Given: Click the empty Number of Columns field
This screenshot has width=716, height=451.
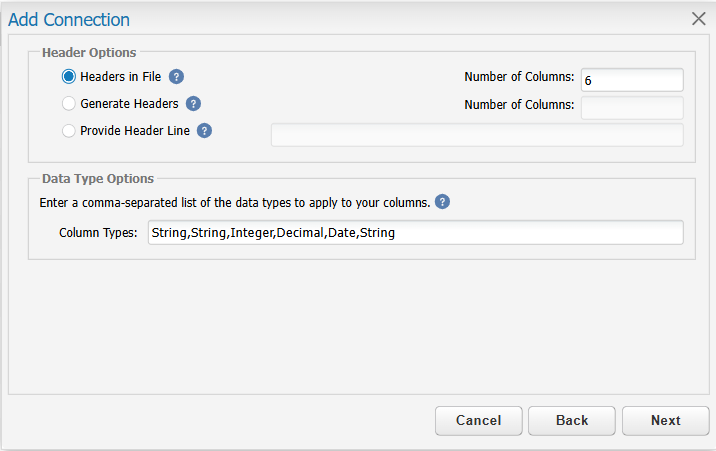Looking at the screenshot, I should (632, 107).
